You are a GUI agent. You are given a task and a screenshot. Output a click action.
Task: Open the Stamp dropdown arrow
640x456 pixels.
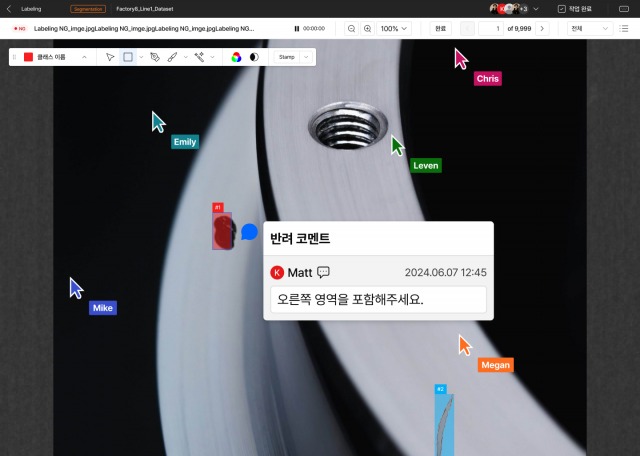pyautogui.click(x=306, y=57)
